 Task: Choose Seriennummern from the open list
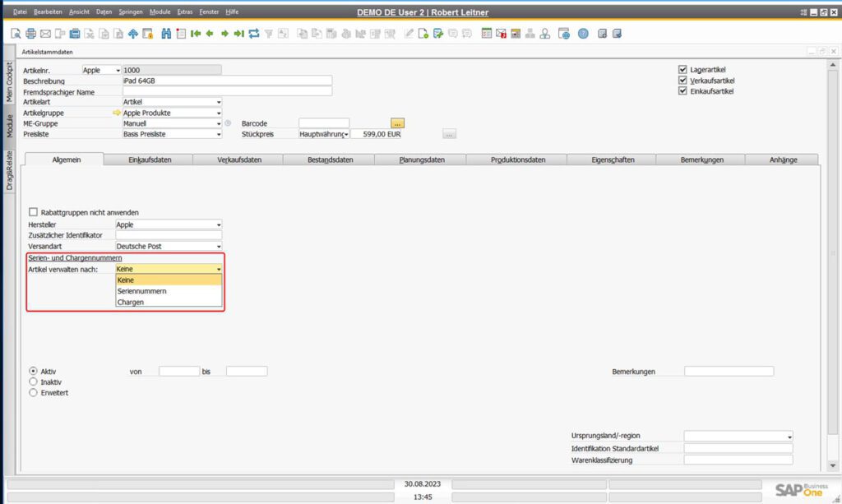[x=169, y=291]
